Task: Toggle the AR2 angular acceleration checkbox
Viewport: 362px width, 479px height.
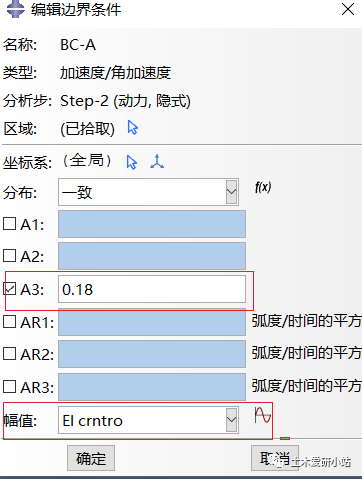Action: click(x=10, y=354)
